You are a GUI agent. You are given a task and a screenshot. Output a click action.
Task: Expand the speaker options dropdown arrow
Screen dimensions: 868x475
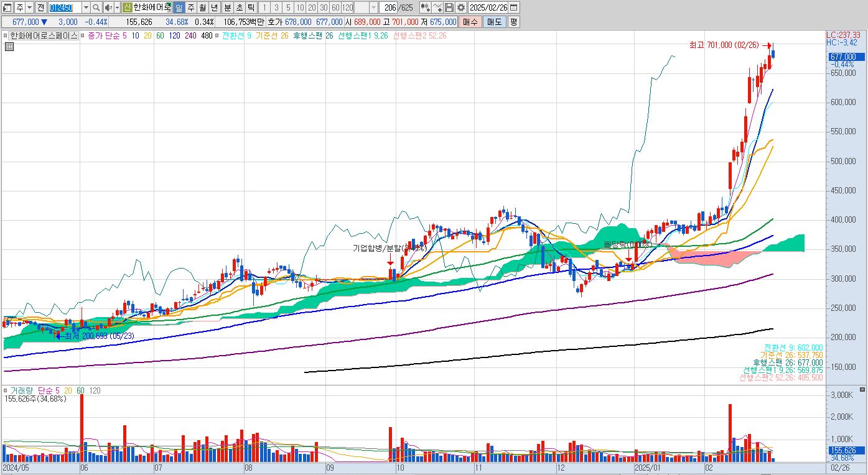(117, 7)
